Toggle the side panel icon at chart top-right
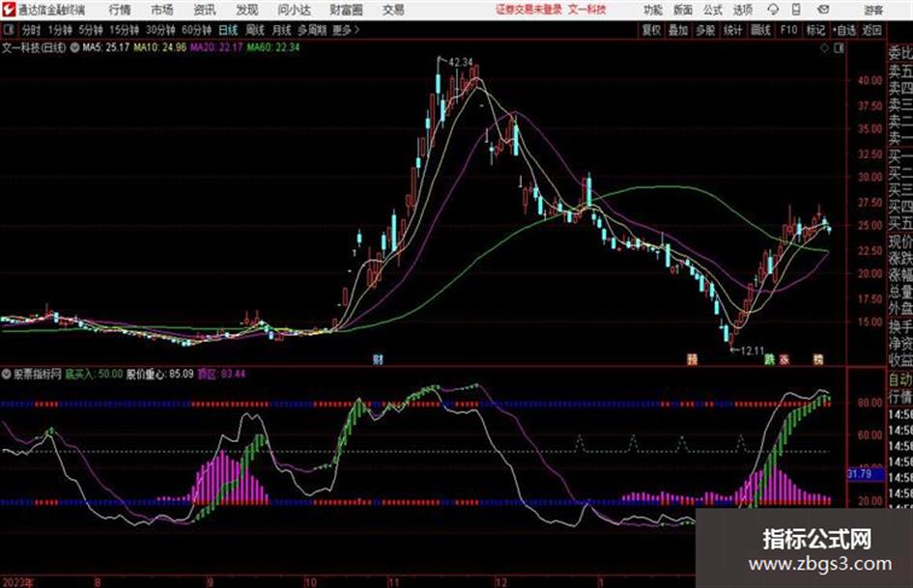This screenshot has height=588, width=913. pos(839,48)
